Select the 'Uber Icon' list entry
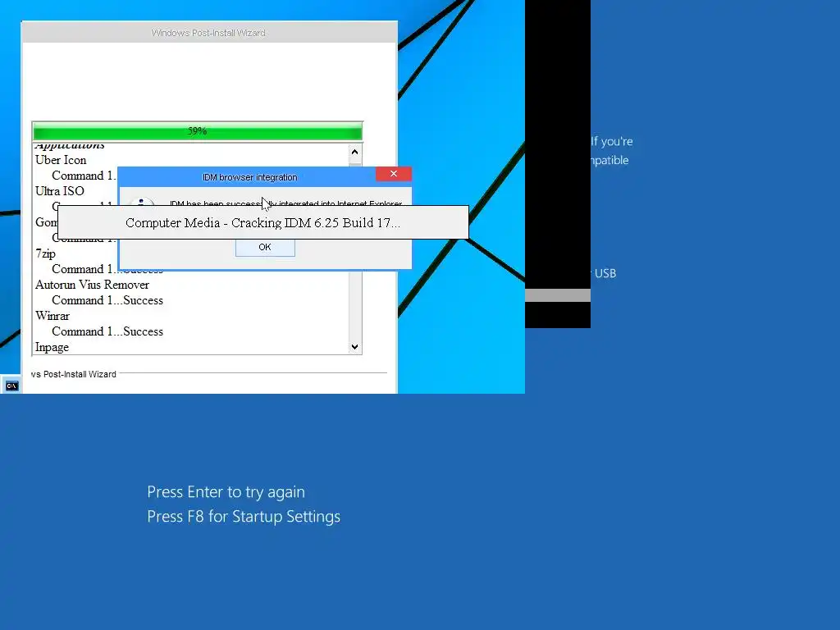This screenshot has width=840, height=630. point(61,160)
